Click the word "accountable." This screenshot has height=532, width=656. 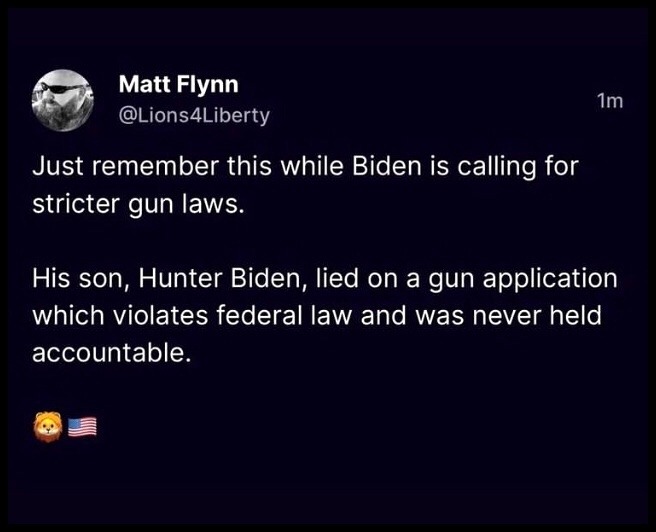112,353
